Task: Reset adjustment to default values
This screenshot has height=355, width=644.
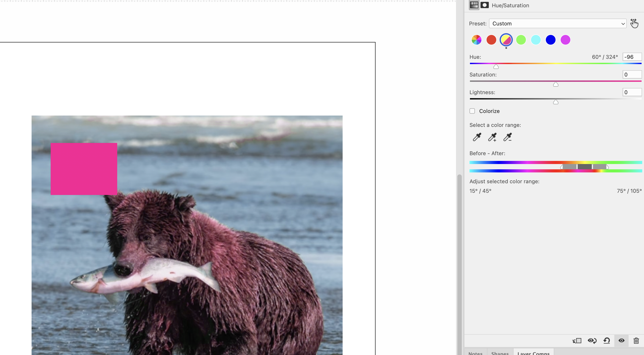Action: coord(607,341)
